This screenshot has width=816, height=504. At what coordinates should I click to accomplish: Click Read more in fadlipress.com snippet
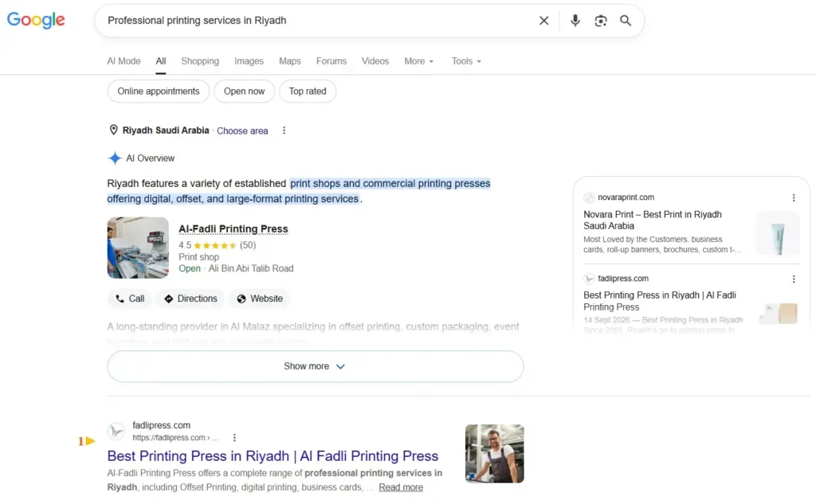click(x=401, y=487)
